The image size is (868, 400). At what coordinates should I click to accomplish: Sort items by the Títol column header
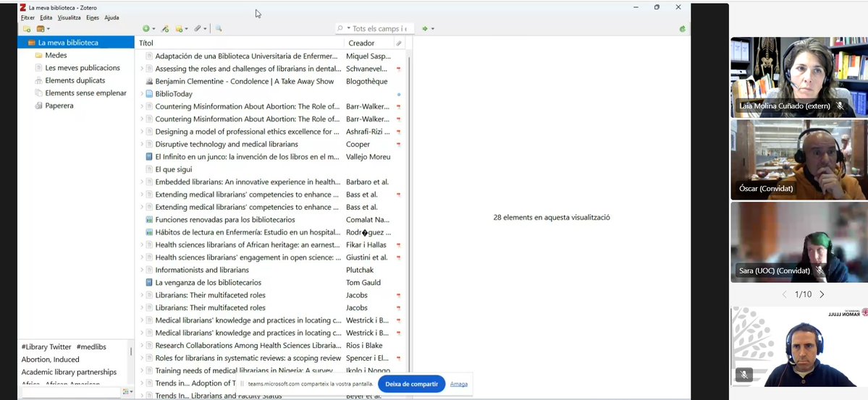tap(240, 43)
